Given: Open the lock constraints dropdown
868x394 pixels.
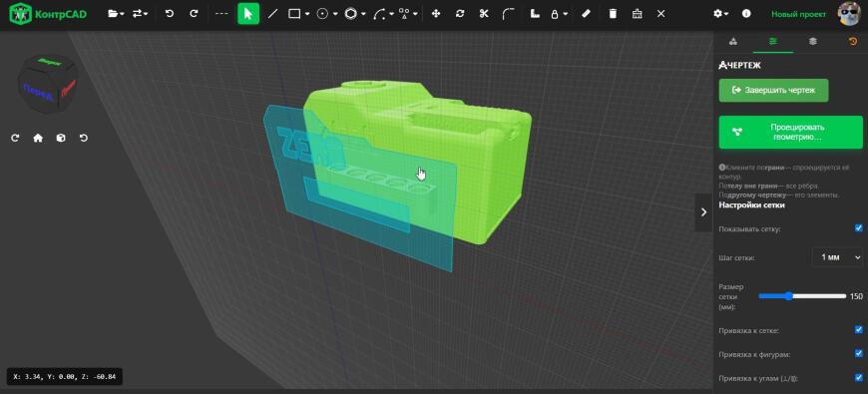Looking at the screenshot, I should 558,14.
